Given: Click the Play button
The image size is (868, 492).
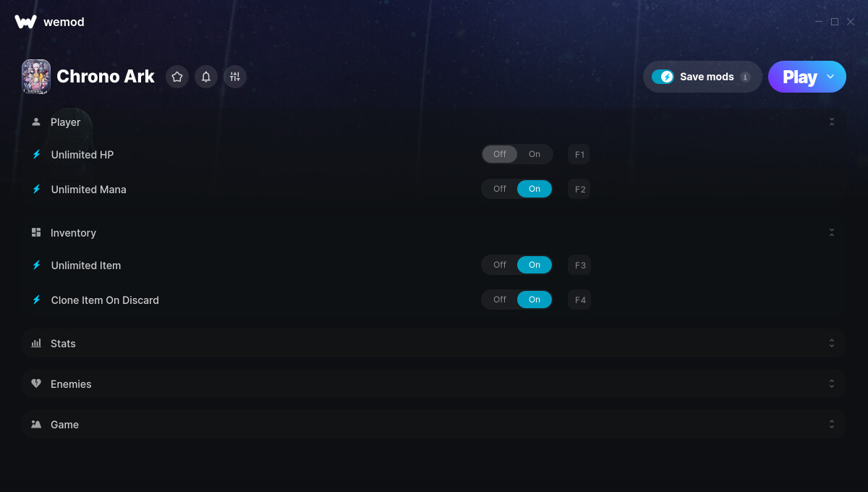Looking at the screenshot, I should [799, 77].
